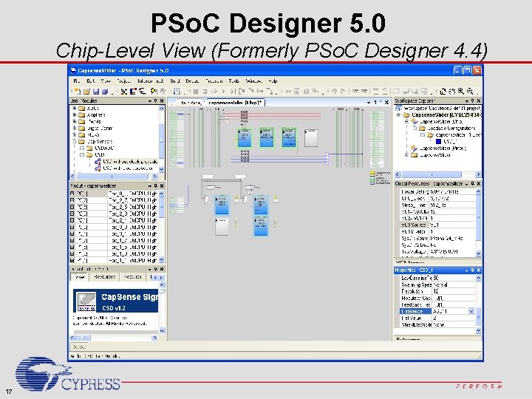Click the Workspace root icon in Explorer
Image resolution: width=532 pixels, height=399 pixels.
point(399,108)
